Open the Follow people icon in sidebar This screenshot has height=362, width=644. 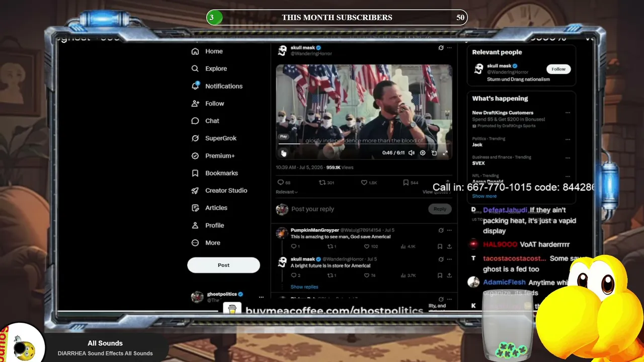195,104
